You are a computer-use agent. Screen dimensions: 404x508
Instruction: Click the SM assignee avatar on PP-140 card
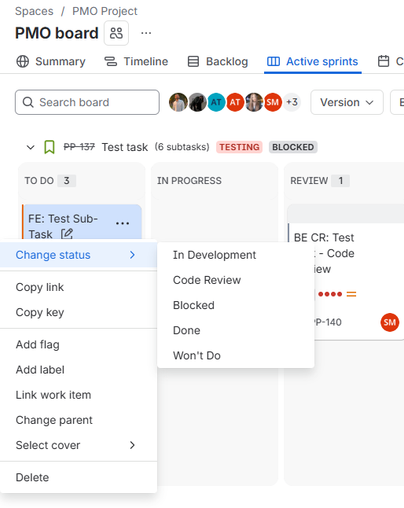click(x=389, y=322)
